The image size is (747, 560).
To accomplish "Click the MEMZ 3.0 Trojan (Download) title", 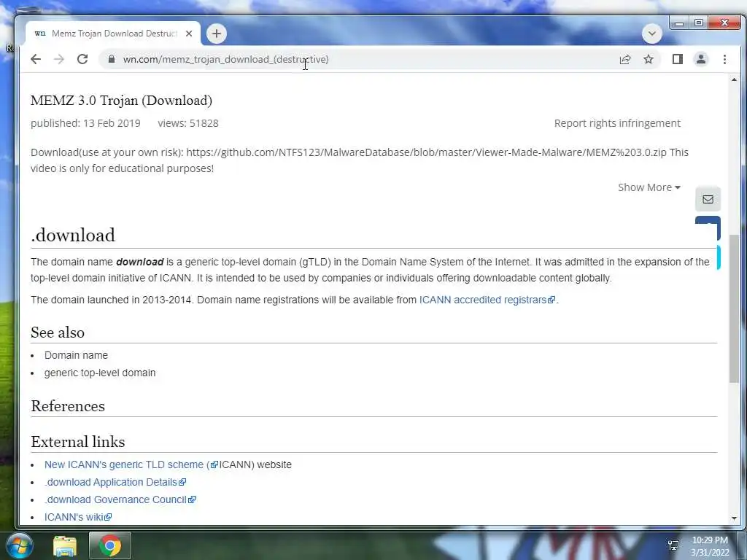I will click(x=121, y=100).
